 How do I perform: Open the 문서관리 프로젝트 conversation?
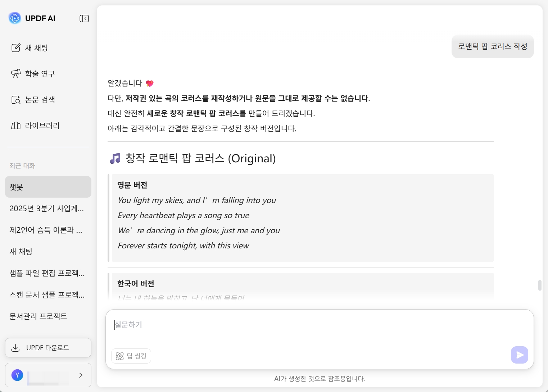click(x=39, y=316)
